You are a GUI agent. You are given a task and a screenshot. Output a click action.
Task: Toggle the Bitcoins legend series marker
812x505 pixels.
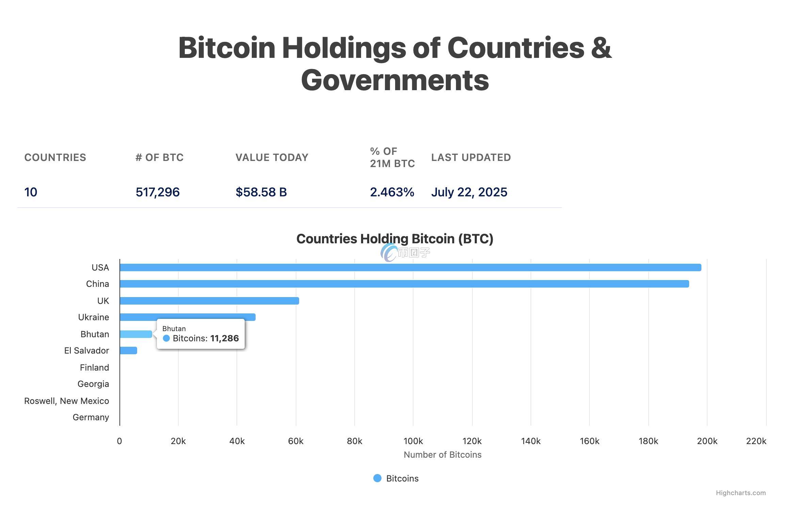377,478
